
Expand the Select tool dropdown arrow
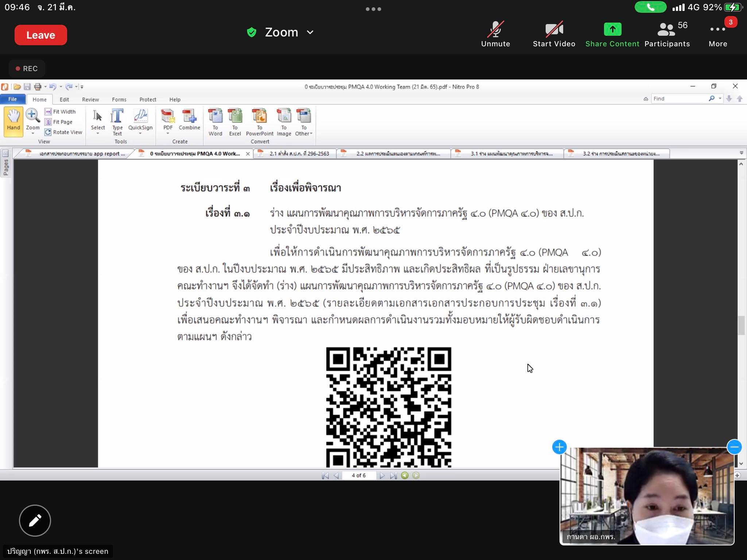[98, 134]
